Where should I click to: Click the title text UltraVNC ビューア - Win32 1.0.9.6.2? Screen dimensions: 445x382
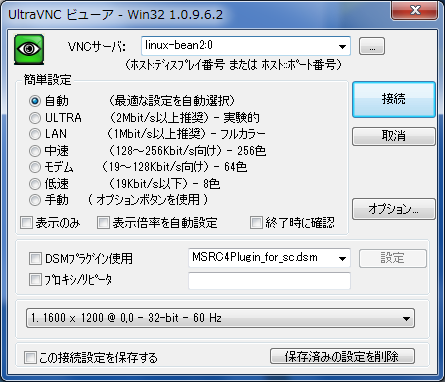[x=115, y=15]
